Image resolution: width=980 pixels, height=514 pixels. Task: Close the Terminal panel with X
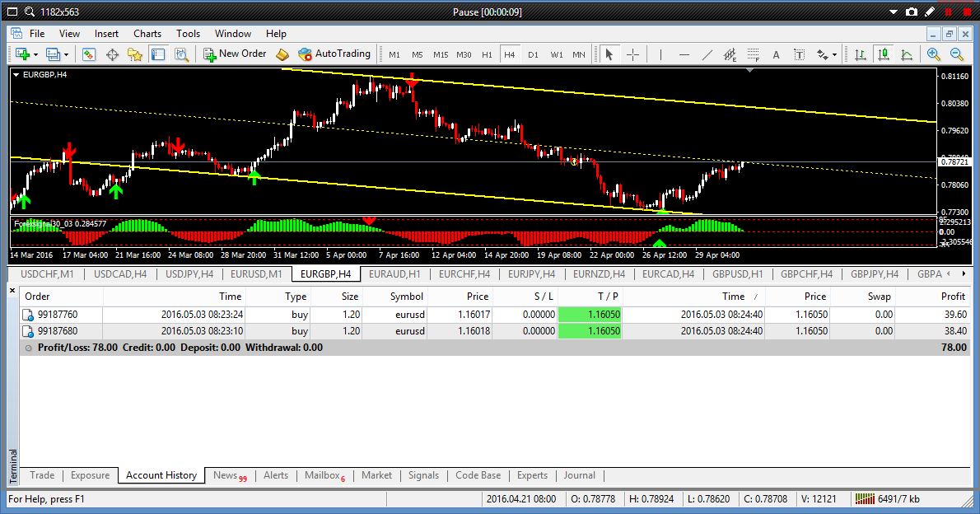click(x=12, y=291)
